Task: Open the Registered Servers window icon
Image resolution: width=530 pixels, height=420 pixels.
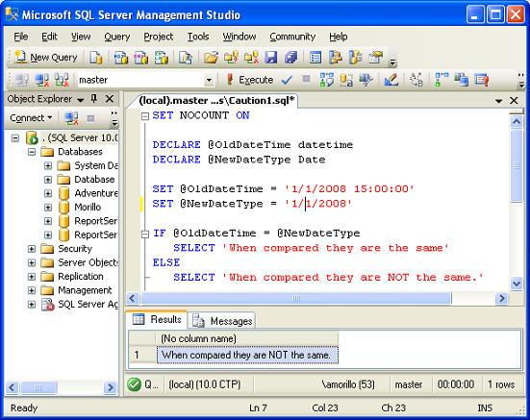Action: (x=315, y=58)
